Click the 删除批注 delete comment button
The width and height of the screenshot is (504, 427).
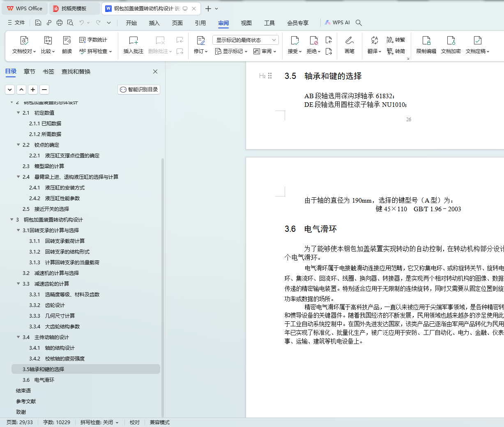160,45
